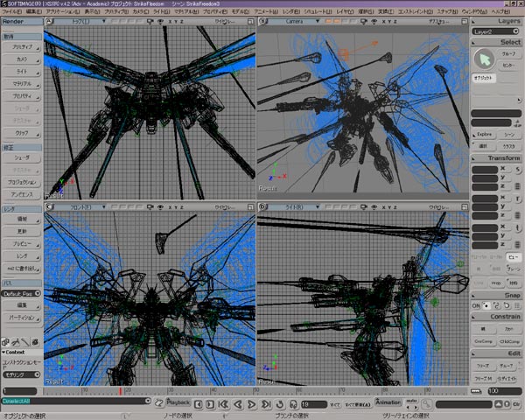Click the センター selection filter button
The image size is (525, 420).
pyautogui.click(x=509, y=66)
